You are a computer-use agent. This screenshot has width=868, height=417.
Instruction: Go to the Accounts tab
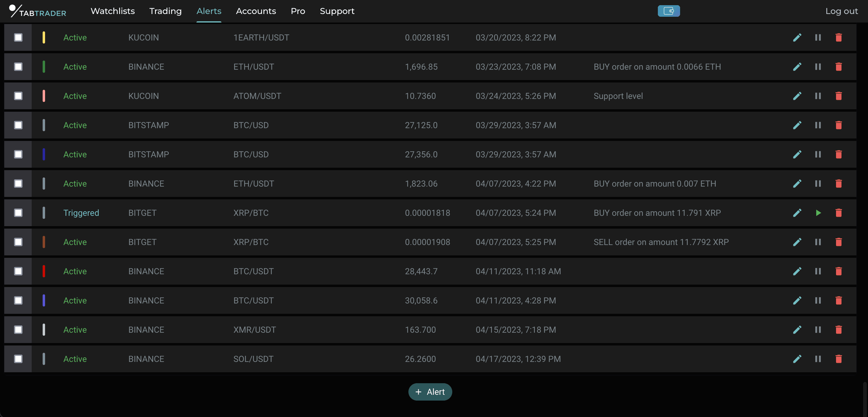(256, 11)
